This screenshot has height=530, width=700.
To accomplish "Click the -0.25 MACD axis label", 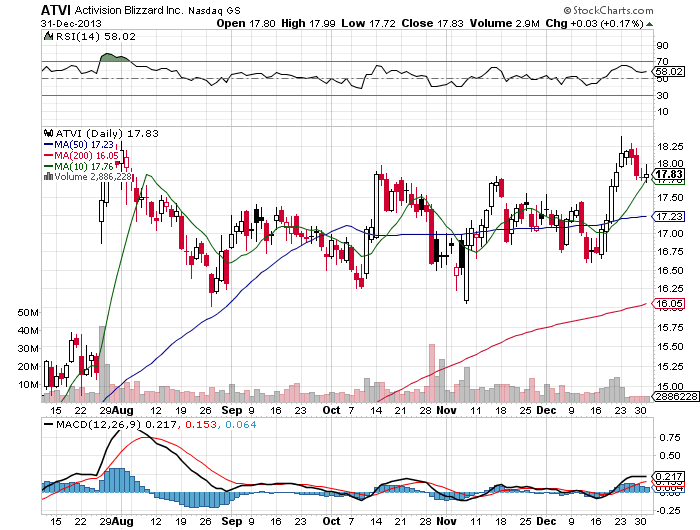I will [668, 510].
